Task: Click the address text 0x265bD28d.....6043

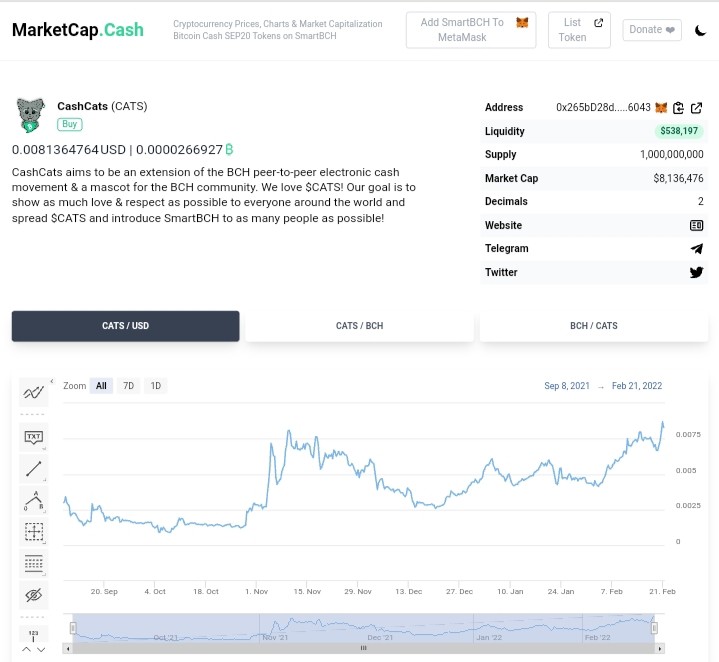Action: pos(603,107)
